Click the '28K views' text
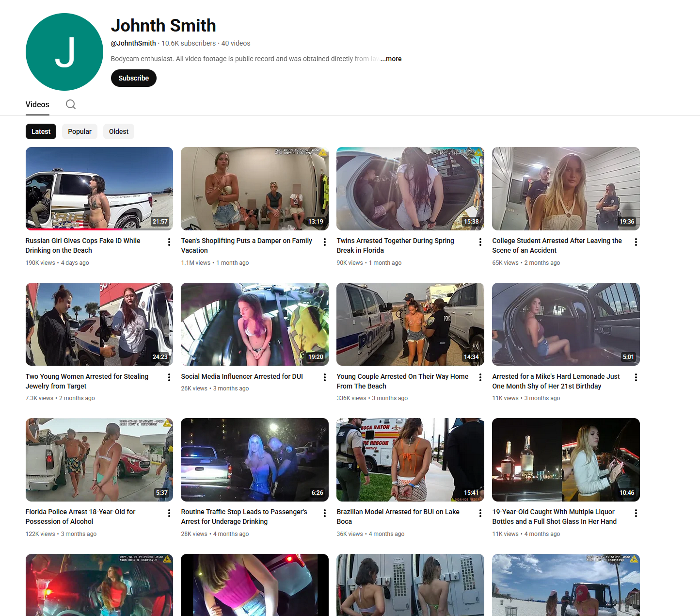 click(194, 534)
